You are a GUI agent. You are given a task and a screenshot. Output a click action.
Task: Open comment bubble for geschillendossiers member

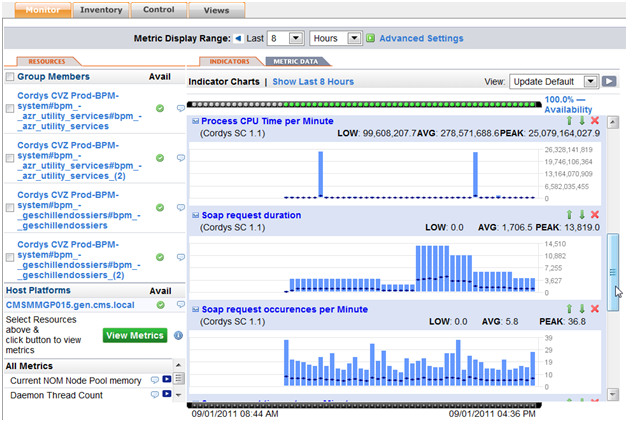point(181,207)
